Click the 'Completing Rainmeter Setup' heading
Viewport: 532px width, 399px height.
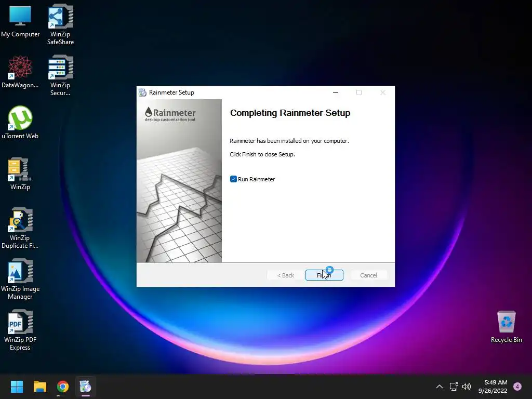(x=290, y=113)
